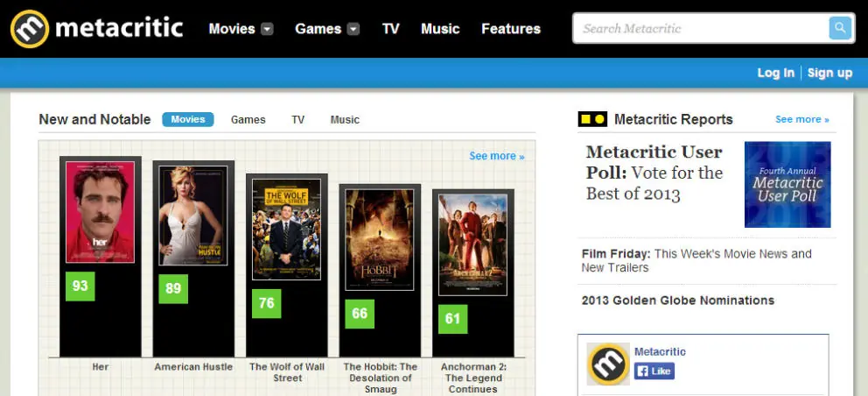Click the Metacritic logo icon in header
The height and width of the screenshot is (396, 868).
30,29
